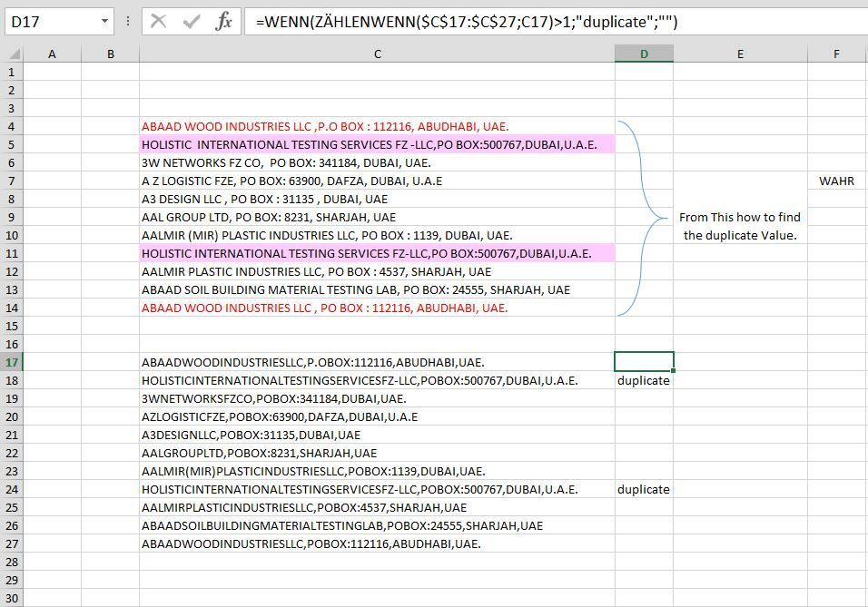Select the duplicate label in cell D18
The height and width of the screenshot is (607, 868).
point(643,380)
